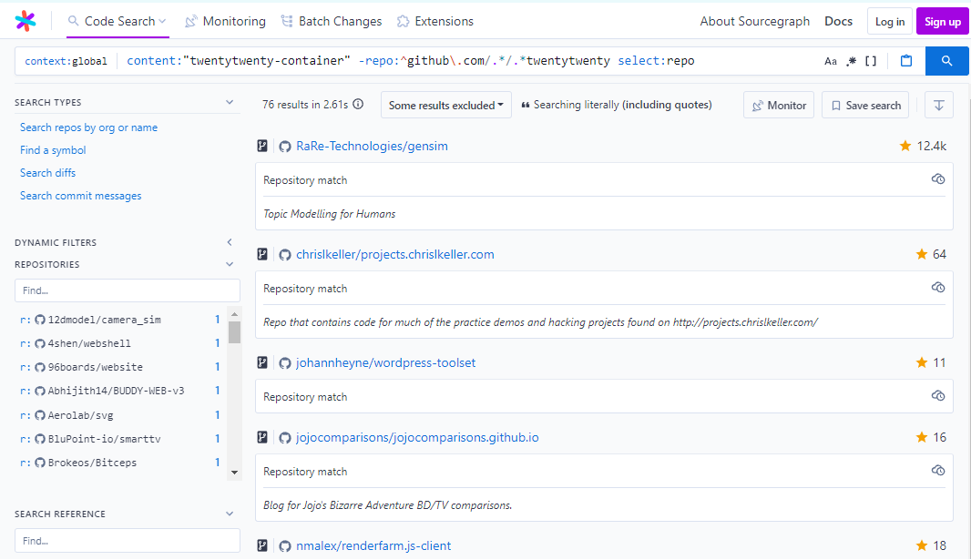Click the star icon beside 12.4k
This screenshot has height=560, width=971.
click(x=905, y=146)
